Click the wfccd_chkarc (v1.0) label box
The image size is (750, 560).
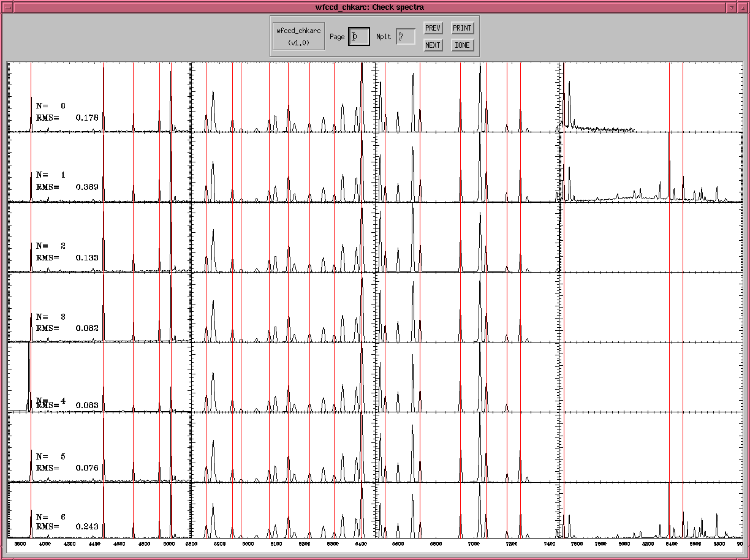[x=298, y=35]
